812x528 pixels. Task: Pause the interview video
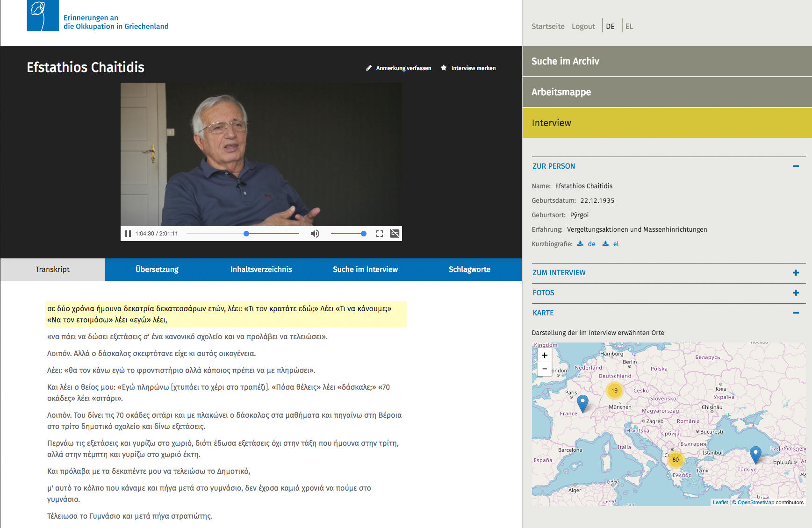[x=128, y=234]
